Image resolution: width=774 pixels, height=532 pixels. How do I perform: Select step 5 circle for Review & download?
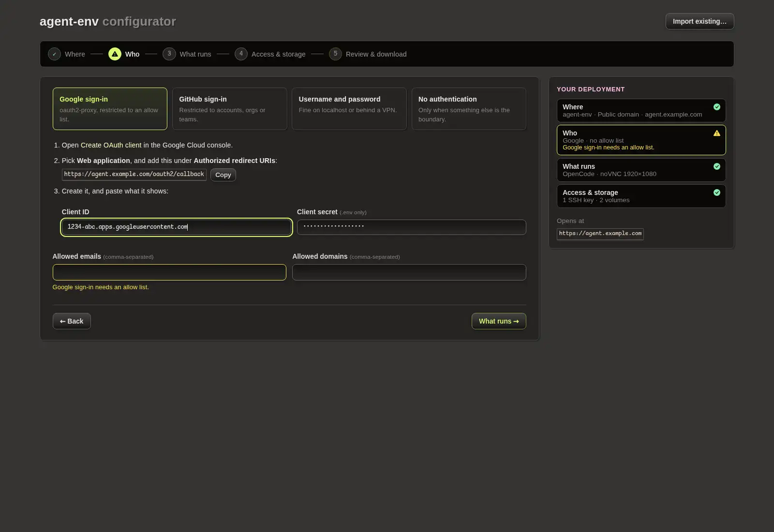335,54
